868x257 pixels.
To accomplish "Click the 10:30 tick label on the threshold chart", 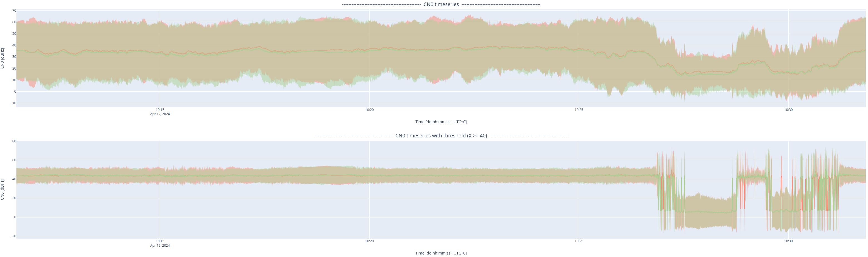I will click(x=788, y=241).
